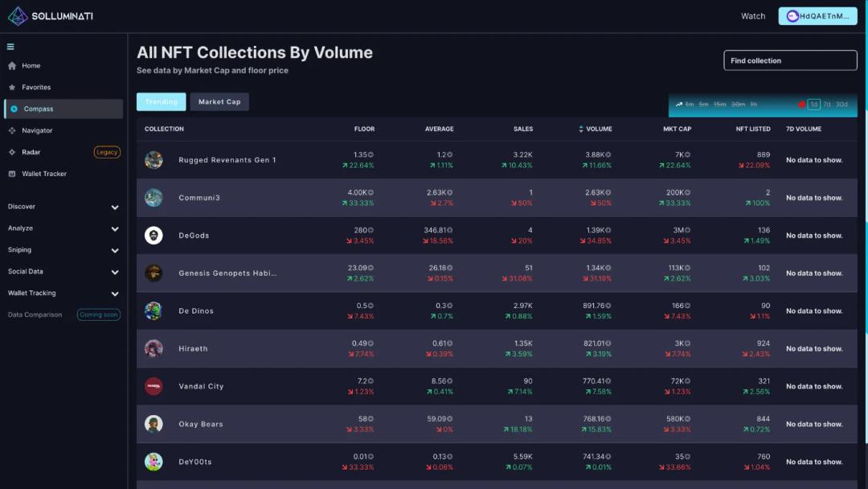Screen dimensions: 868x489
Task: Click the Watch link in header
Action: (753, 16)
